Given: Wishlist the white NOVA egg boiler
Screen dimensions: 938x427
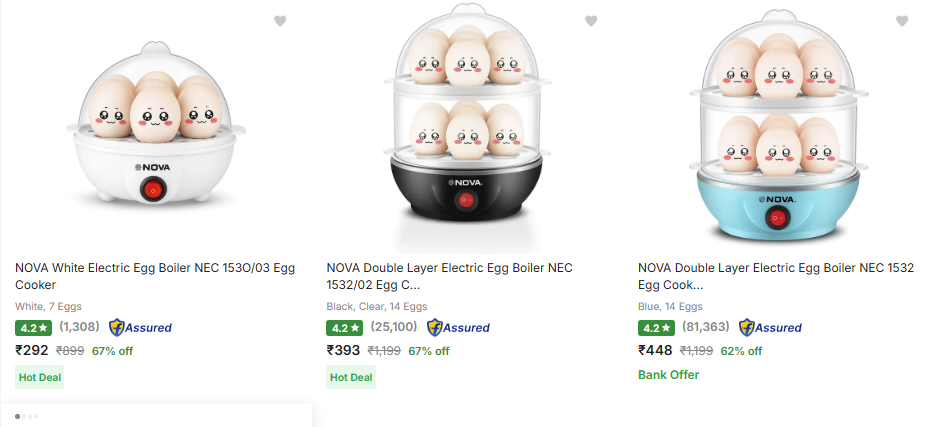Looking at the screenshot, I should click(x=280, y=21).
